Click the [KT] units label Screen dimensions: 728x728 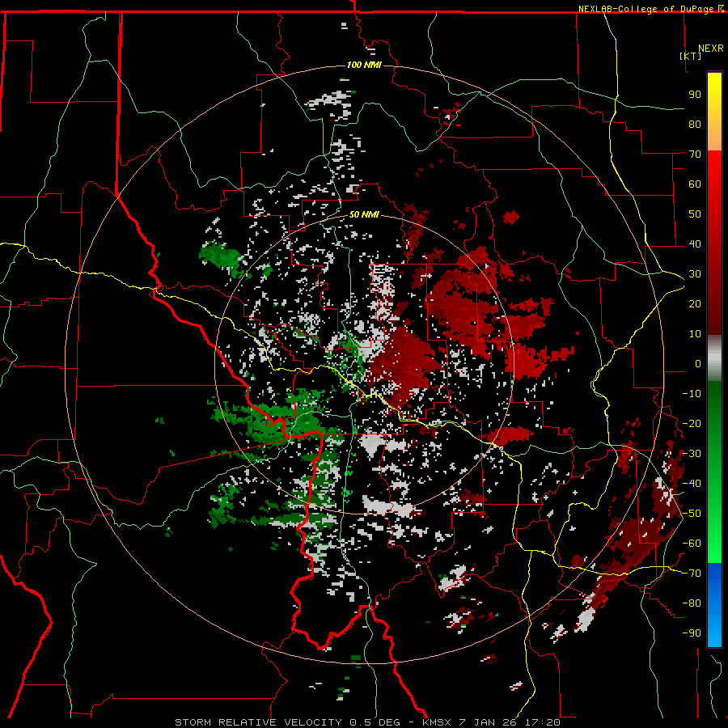691,56
